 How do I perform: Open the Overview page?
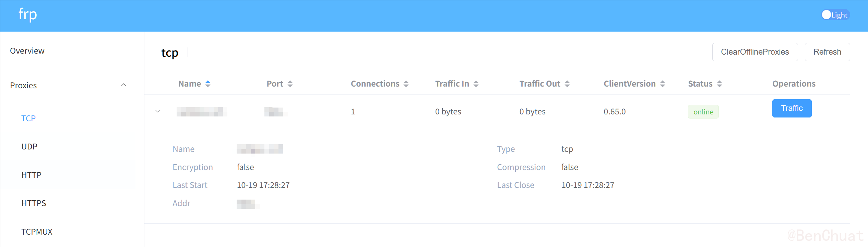[x=27, y=51]
